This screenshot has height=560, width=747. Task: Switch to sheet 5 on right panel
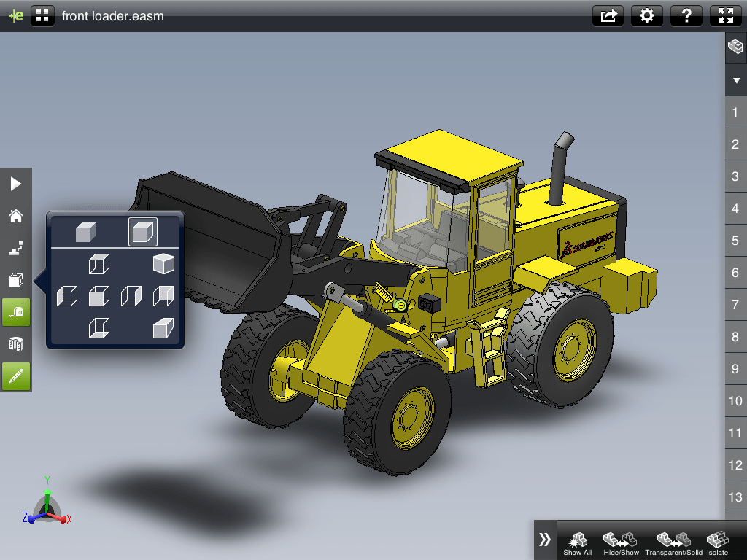pos(735,241)
